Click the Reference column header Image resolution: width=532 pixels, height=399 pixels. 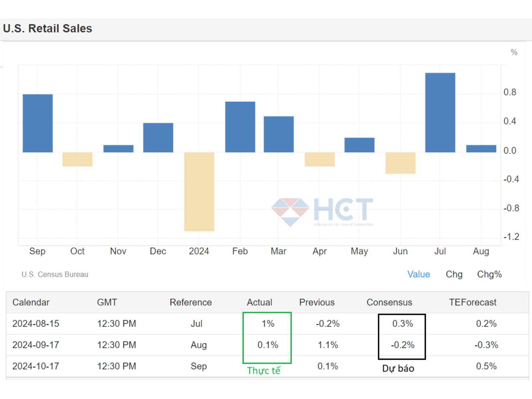click(x=191, y=302)
